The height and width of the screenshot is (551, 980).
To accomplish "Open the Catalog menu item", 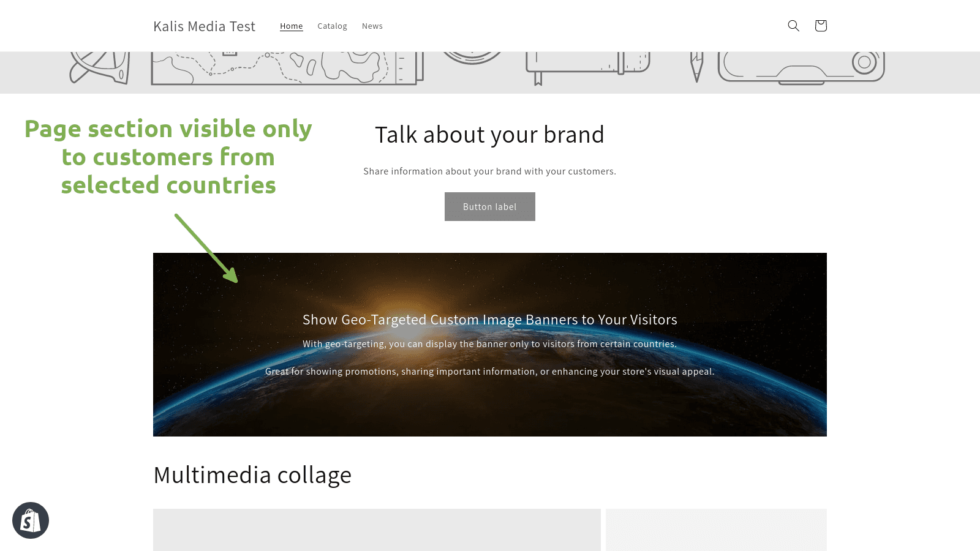I will (x=332, y=26).
